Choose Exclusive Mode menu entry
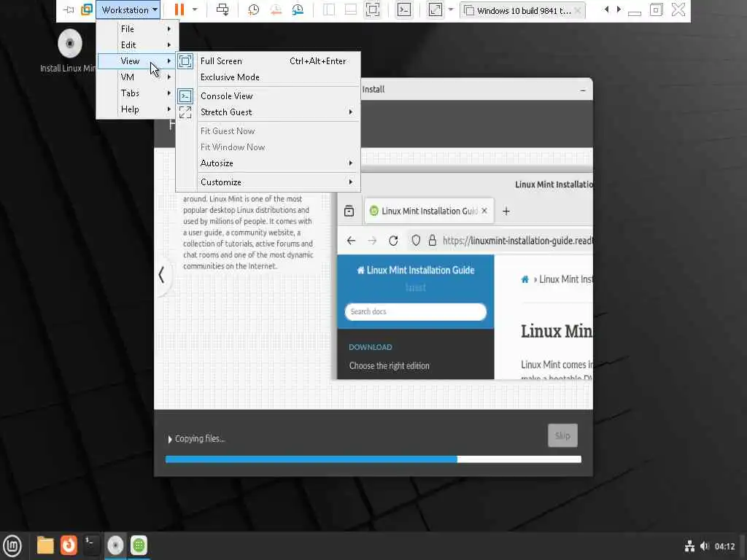This screenshot has height=560, width=747. click(x=268, y=77)
